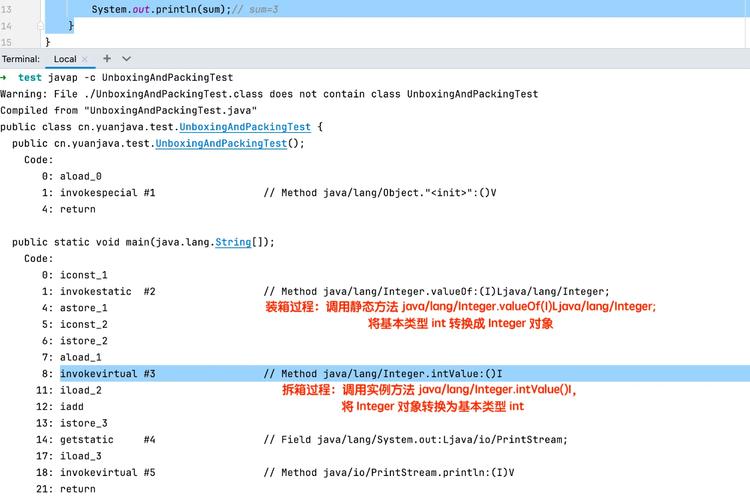The height and width of the screenshot is (500, 750).
Task: Click the Object."<init>":()V comment
Action: [x=380, y=193]
